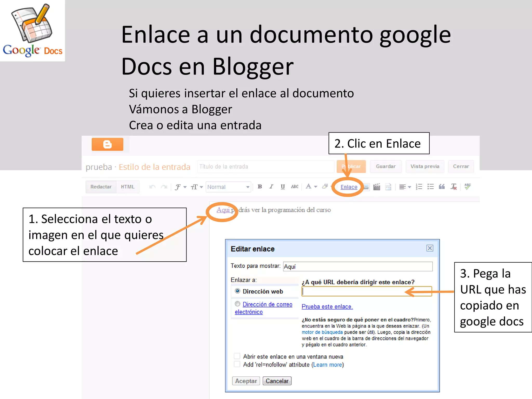This screenshot has width=532, height=399.
Task: Click the numbered list icon
Action: point(419,187)
